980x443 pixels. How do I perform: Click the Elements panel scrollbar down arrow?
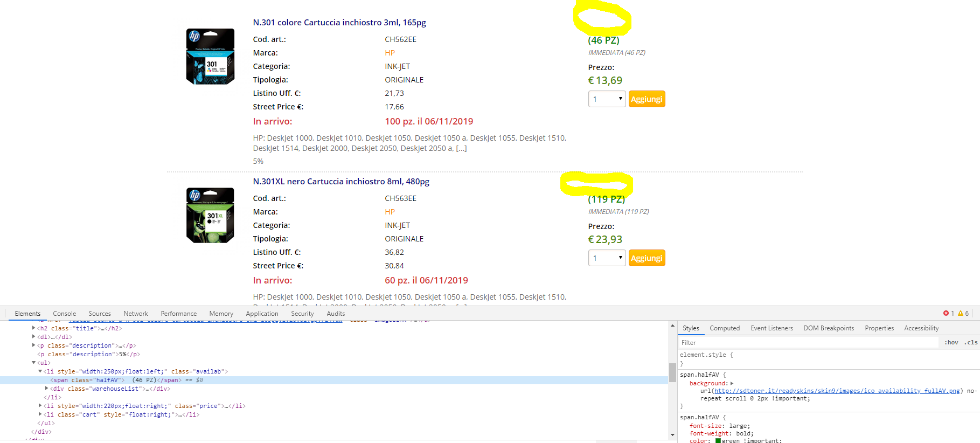tap(672, 435)
